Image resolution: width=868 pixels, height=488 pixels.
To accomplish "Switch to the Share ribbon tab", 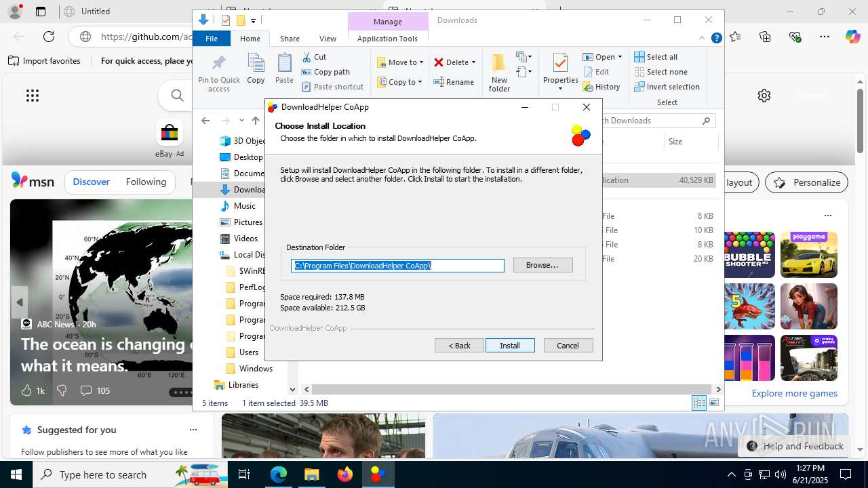I will 290,39.
